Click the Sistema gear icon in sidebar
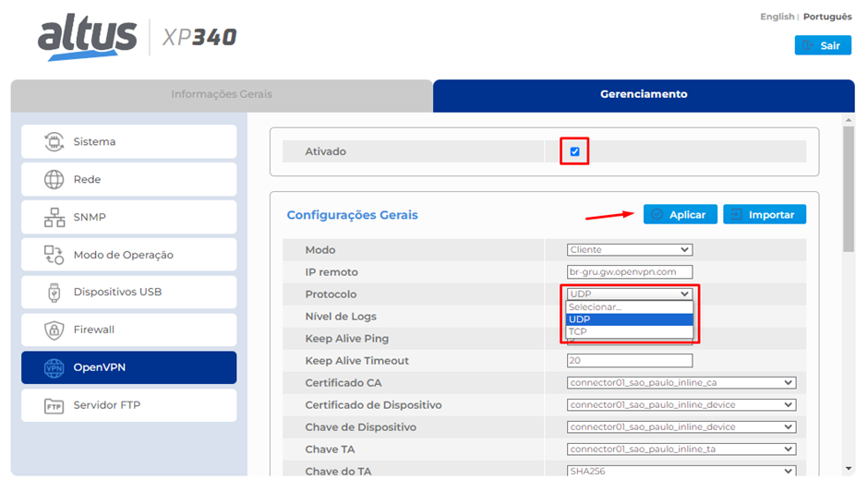 tap(54, 142)
